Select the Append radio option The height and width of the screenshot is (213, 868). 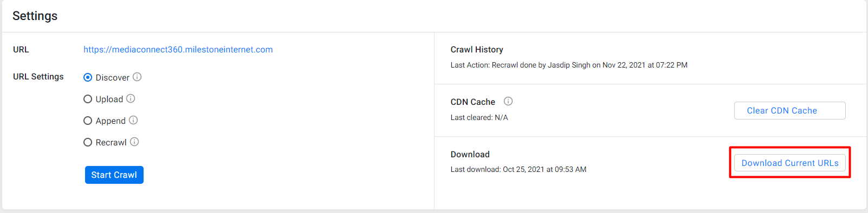pos(88,121)
